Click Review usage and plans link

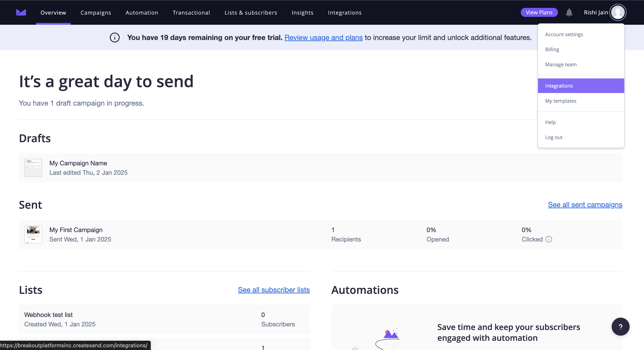(x=324, y=38)
